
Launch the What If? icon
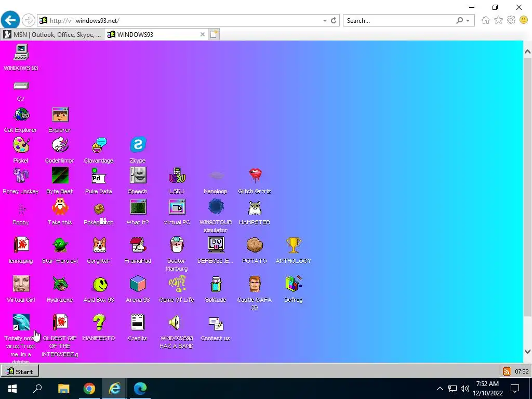[x=138, y=207]
